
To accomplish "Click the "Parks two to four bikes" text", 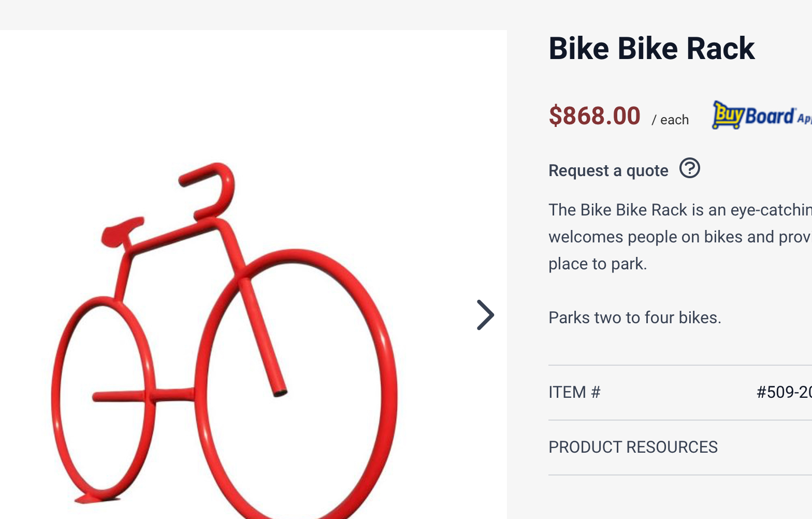I will 634,318.
